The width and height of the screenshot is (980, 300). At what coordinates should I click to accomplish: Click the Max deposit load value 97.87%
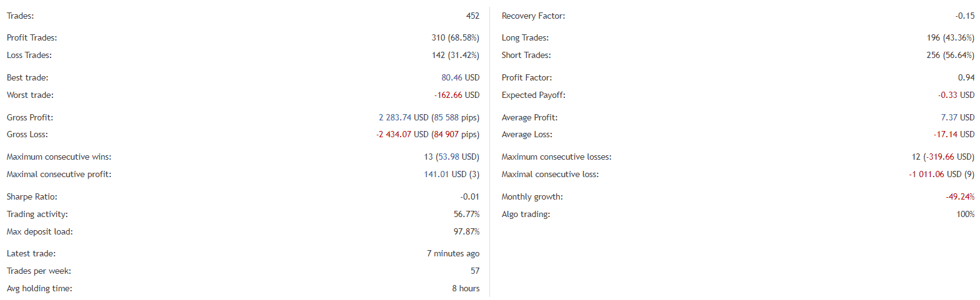pos(467,231)
